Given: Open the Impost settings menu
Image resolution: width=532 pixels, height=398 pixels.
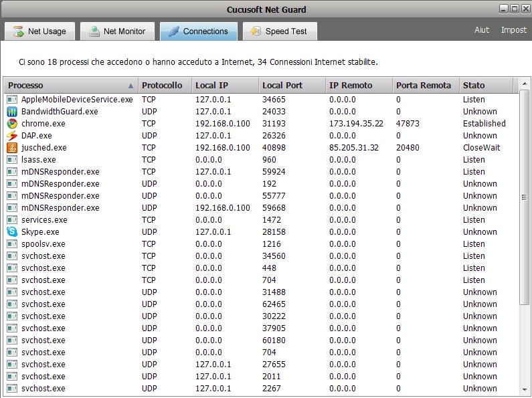Looking at the screenshot, I should tap(514, 30).
